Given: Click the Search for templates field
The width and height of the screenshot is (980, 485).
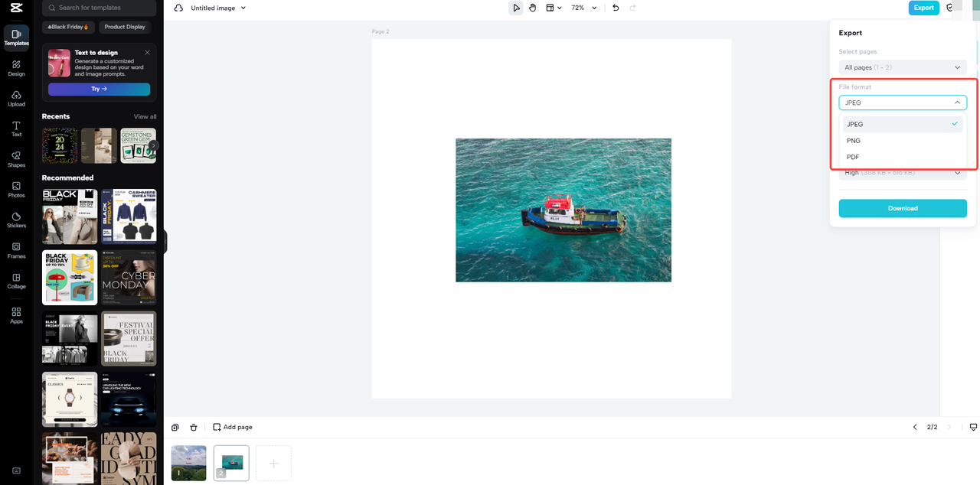Looking at the screenshot, I should 99,8.
